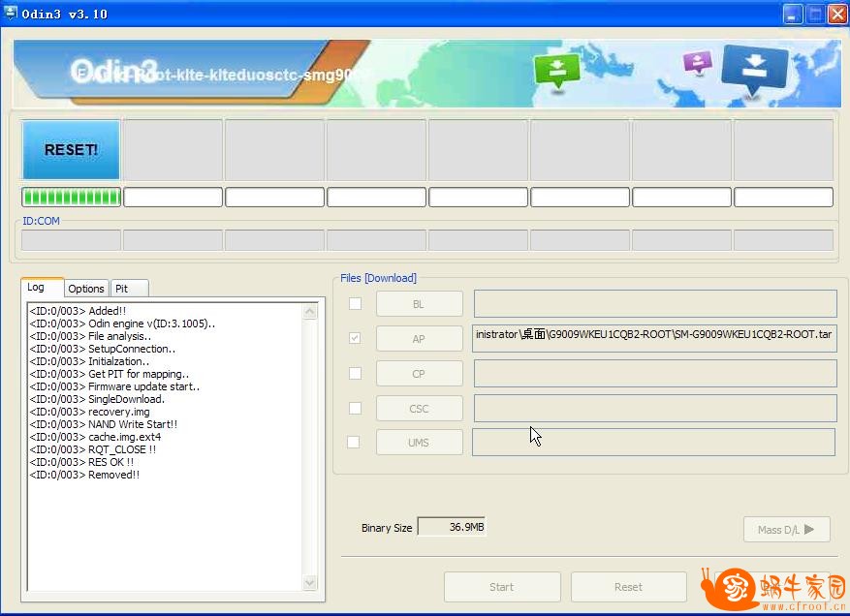Close the Odin3 window
The height and width of the screenshot is (616, 850).
click(837, 15)
